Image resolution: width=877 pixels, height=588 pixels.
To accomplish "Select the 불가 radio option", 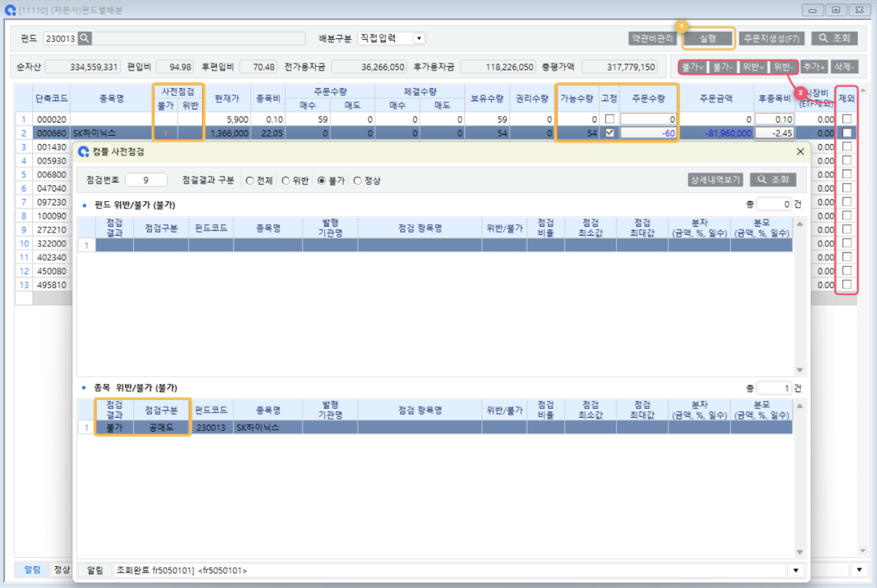I will tap(322, 181).
